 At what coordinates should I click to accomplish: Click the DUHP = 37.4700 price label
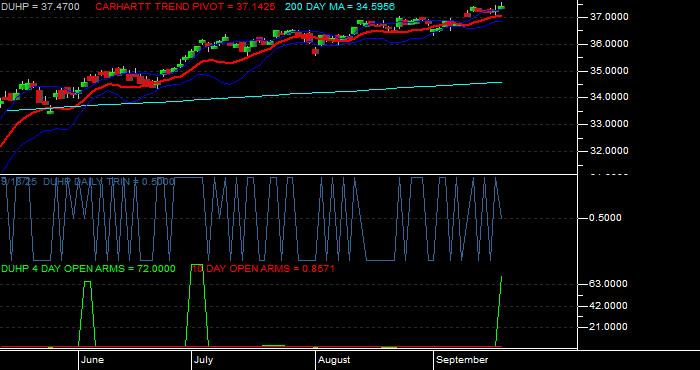(41, 7)
